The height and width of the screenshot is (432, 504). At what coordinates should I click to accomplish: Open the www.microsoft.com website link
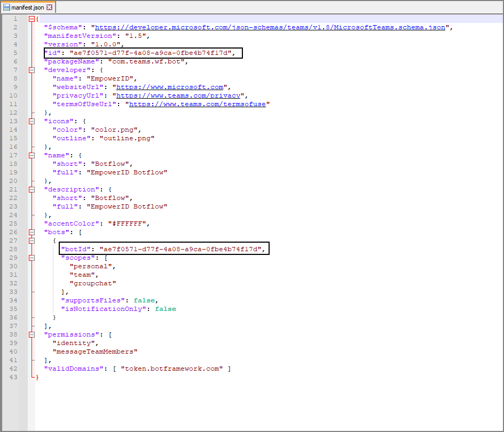point(170,87)
